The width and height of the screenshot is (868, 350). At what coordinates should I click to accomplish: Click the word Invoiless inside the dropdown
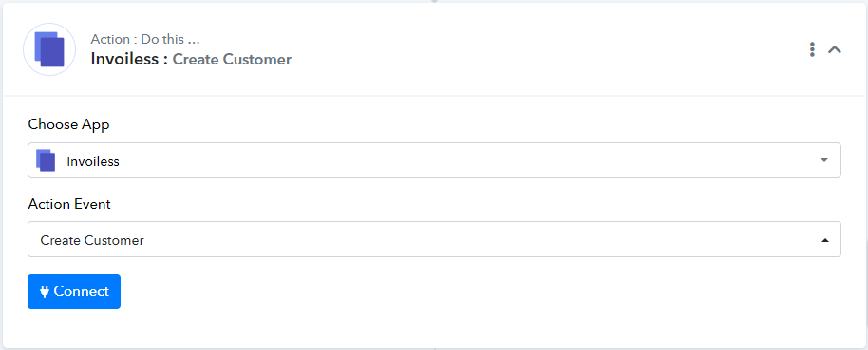coord(93,161)
